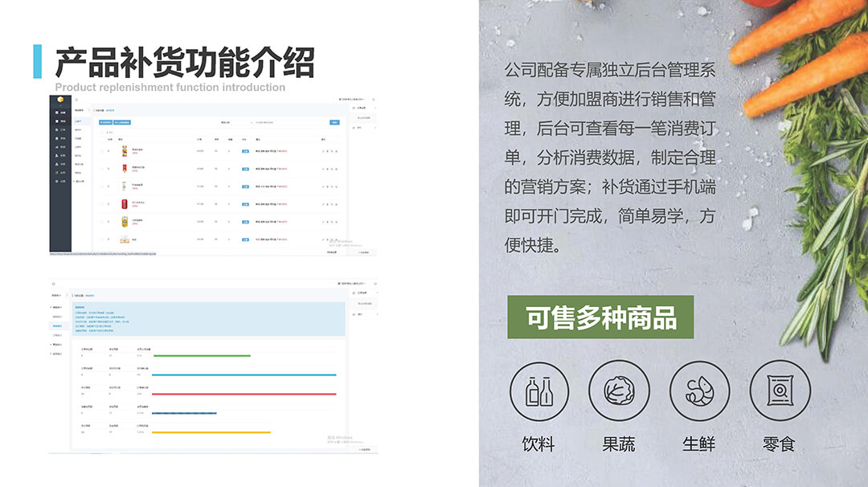Viewport: 868px width, 487px height.
Task: Click the shrimp icon for 生鲜
Action: click(x=699, y=391)
